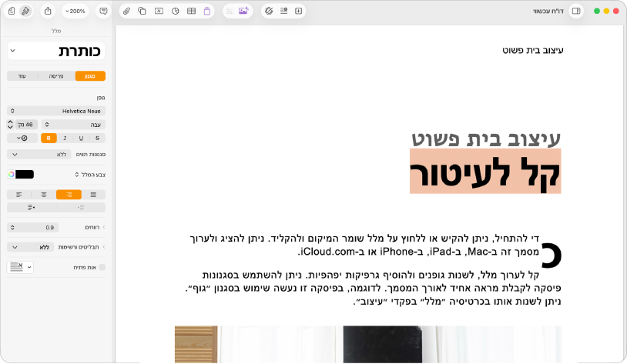Toggle Italic formatting button
Screen dimensions: 627x364
point(65,139)
